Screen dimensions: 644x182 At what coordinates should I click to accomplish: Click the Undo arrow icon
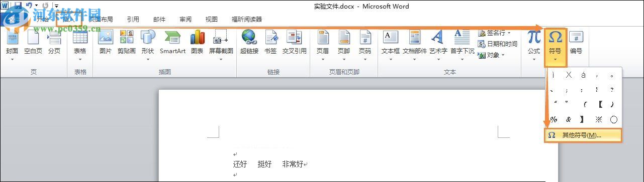29,6
